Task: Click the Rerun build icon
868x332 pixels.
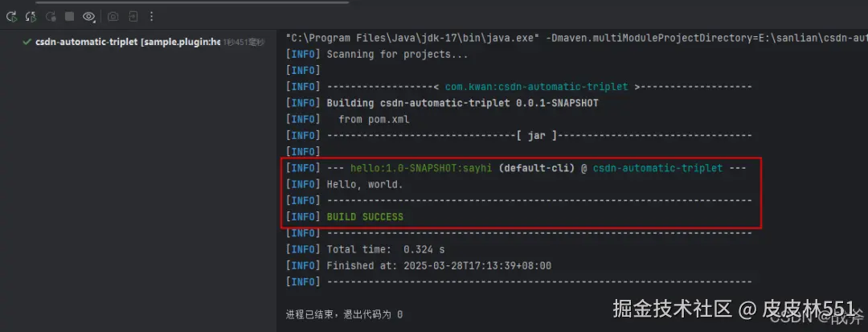Action: click(11, 16)
